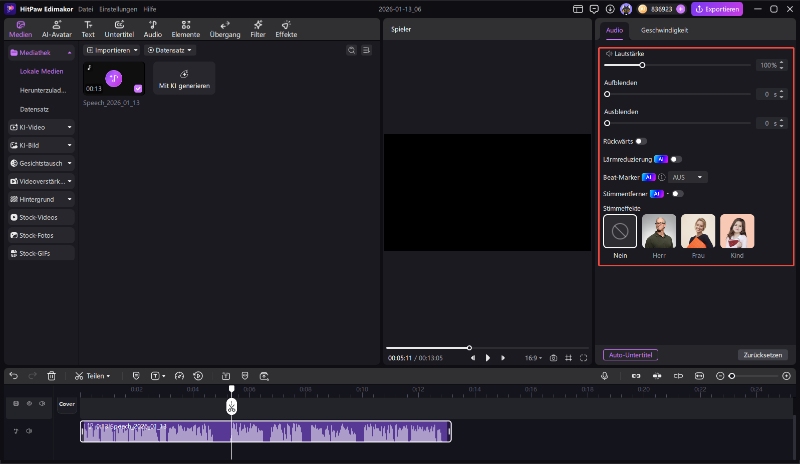Viewport: 800px width, 464px height.
Task: Click the Filter tool icon
Action: point(258,28)
